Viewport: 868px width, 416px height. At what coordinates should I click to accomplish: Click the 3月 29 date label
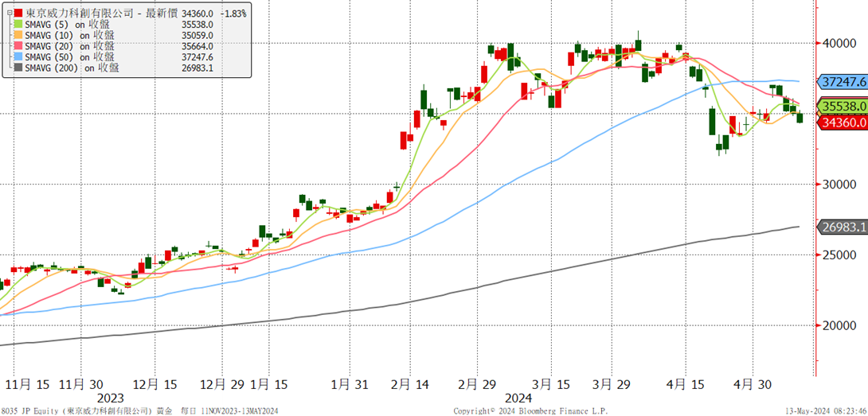pyautogui.click(x=613, y=384)
